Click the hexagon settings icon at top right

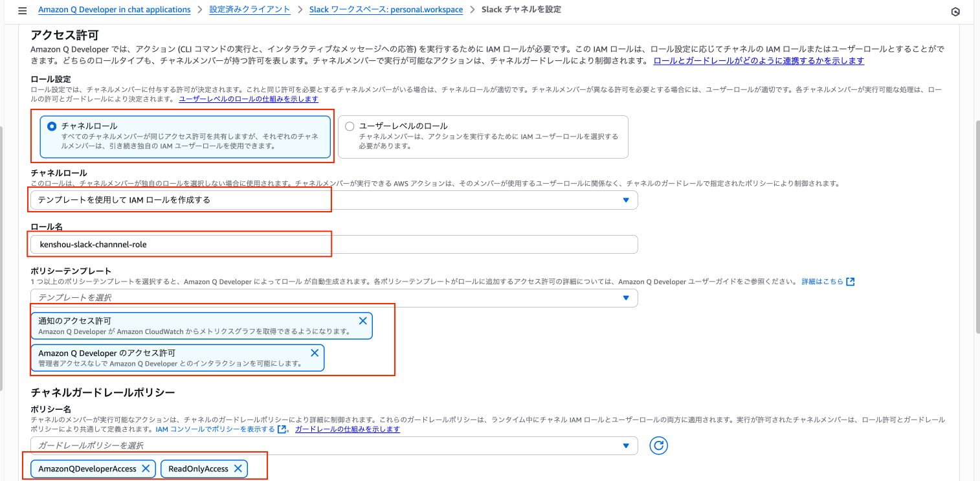[x=955, y=12]
